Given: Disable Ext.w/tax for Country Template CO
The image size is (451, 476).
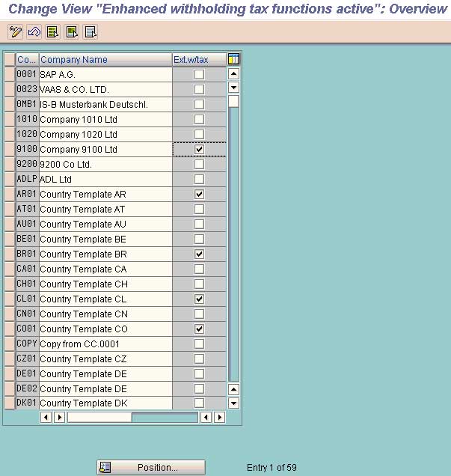Looking at the screenshot, I should coord(199,329).
